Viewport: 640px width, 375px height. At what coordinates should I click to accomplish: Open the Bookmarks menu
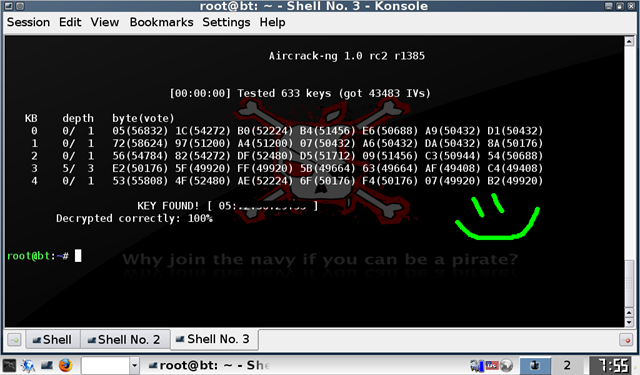click(162, 22)
